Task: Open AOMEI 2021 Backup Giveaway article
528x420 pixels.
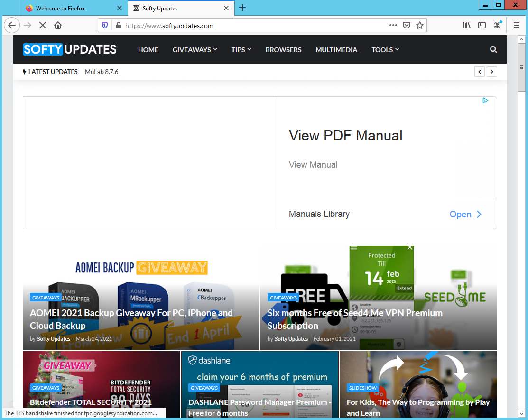Action: (131, 319)
